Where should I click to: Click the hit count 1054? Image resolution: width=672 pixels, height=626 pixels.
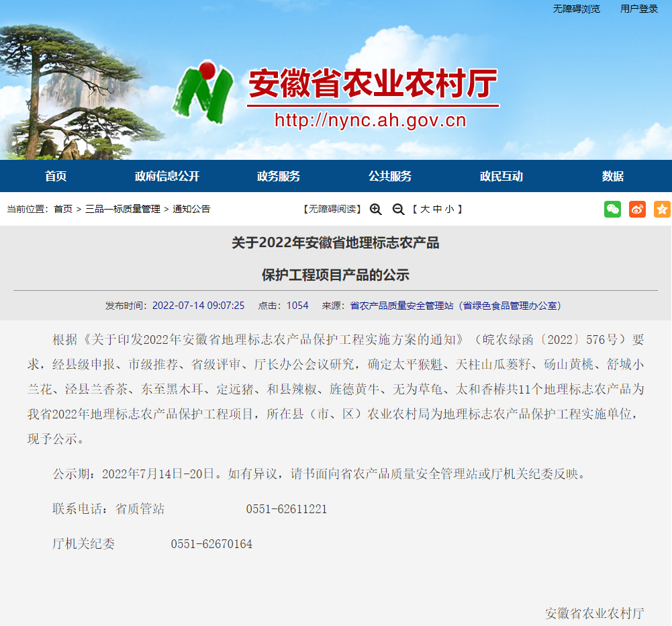pyautogui.click(x=297, y=306)
